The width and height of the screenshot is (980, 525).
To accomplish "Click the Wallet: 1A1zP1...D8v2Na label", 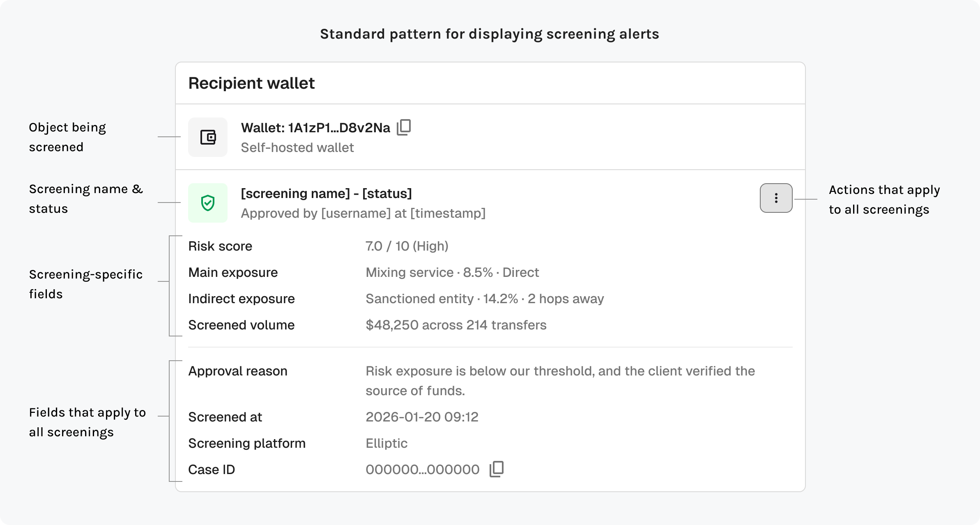I will (x=315, y=128).
